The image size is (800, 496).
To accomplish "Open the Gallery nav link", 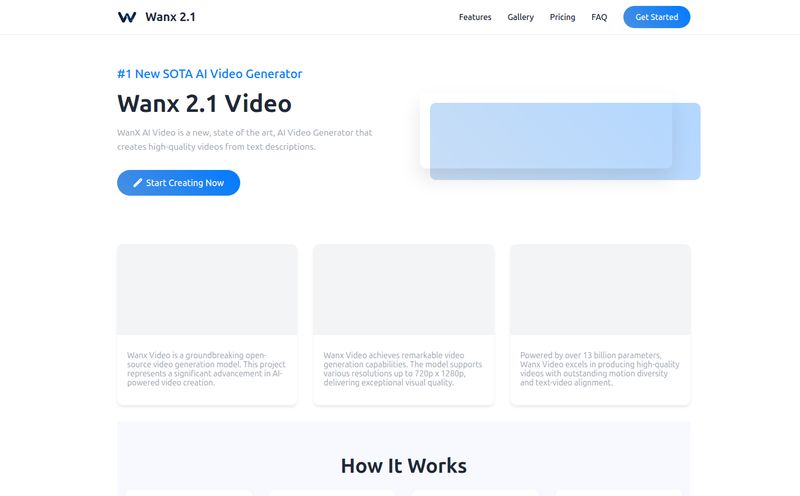I will 520,17.
